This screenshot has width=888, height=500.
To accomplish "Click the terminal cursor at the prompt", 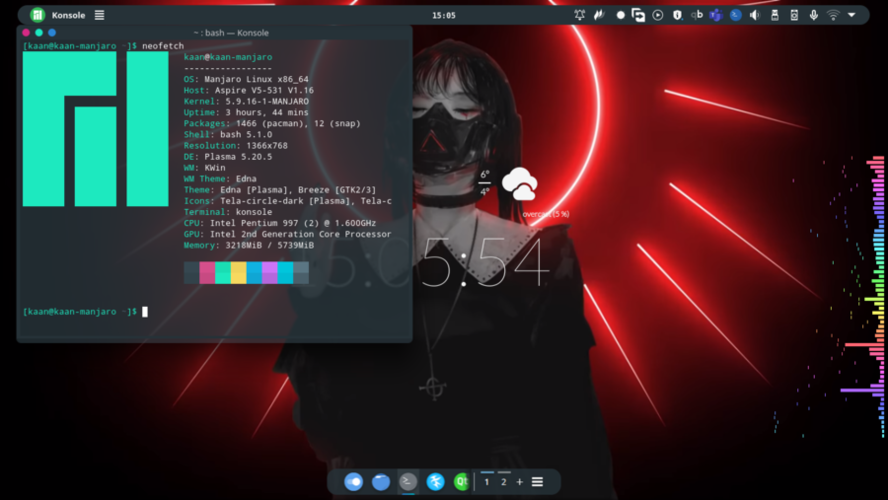I will coord(145,311).
